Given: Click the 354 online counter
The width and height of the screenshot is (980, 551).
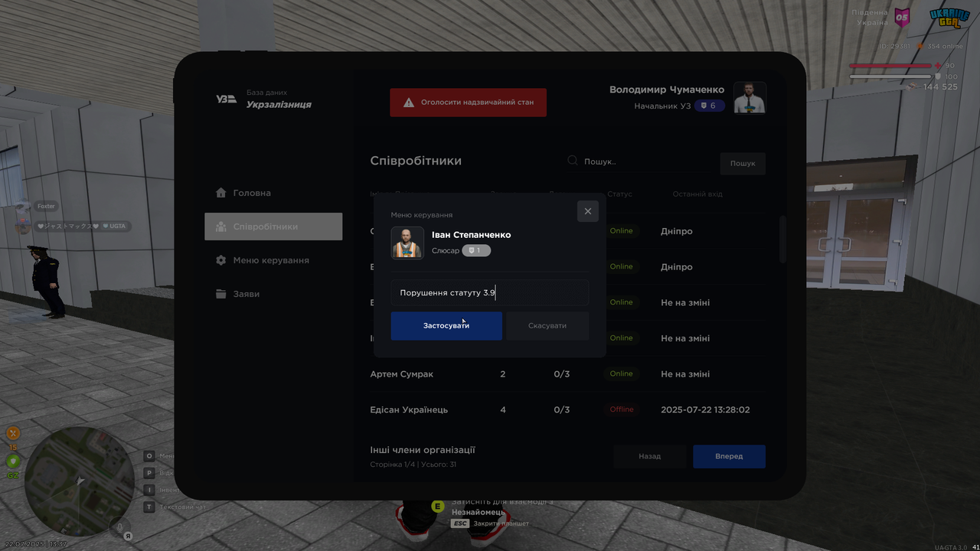Looking at the screenshot, I should [945, 47].
